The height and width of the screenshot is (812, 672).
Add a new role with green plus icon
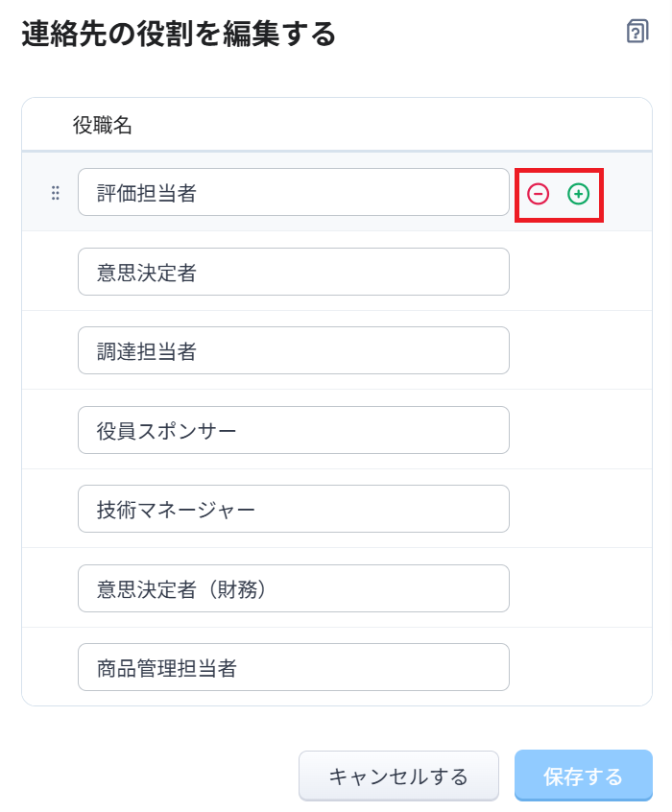click(x=578, y=194)
